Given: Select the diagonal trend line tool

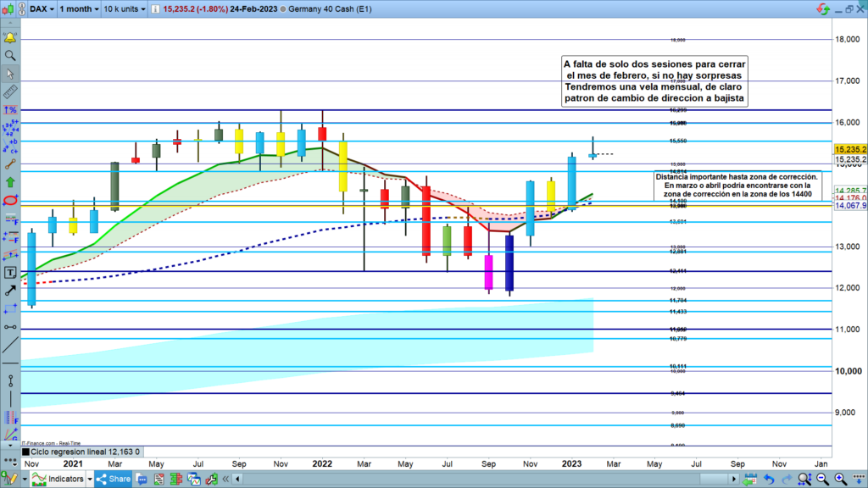Looking at the screenshot, I should pos(10,345).
